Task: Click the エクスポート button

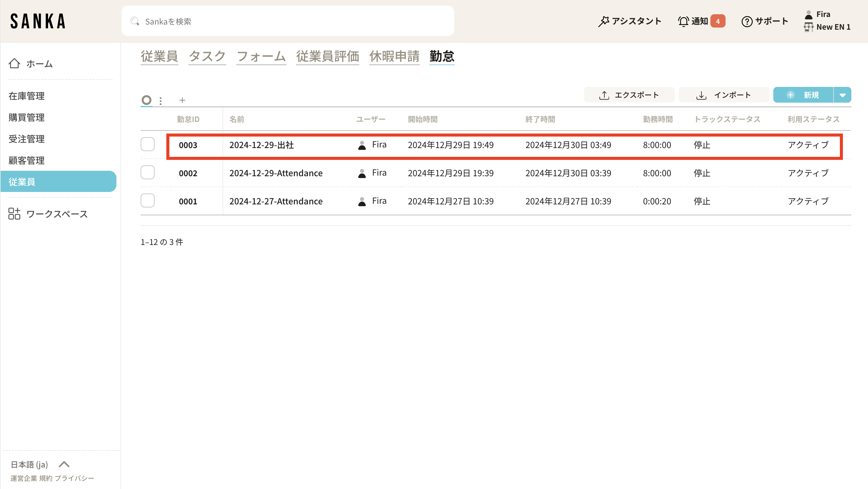Action: coord(629,95)
